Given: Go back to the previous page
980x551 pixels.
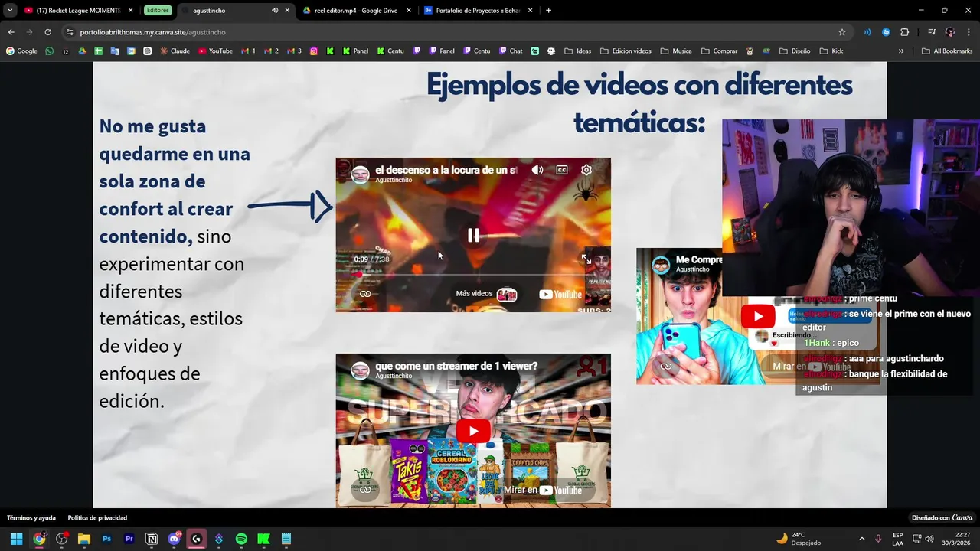Looking at the screenshot, I should (x=11, y=32).
